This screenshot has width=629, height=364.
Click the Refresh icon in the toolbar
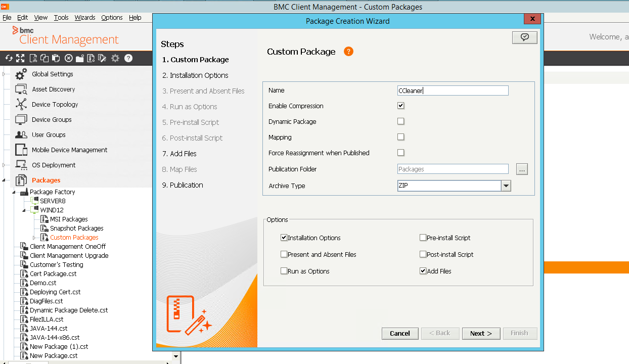9,58
